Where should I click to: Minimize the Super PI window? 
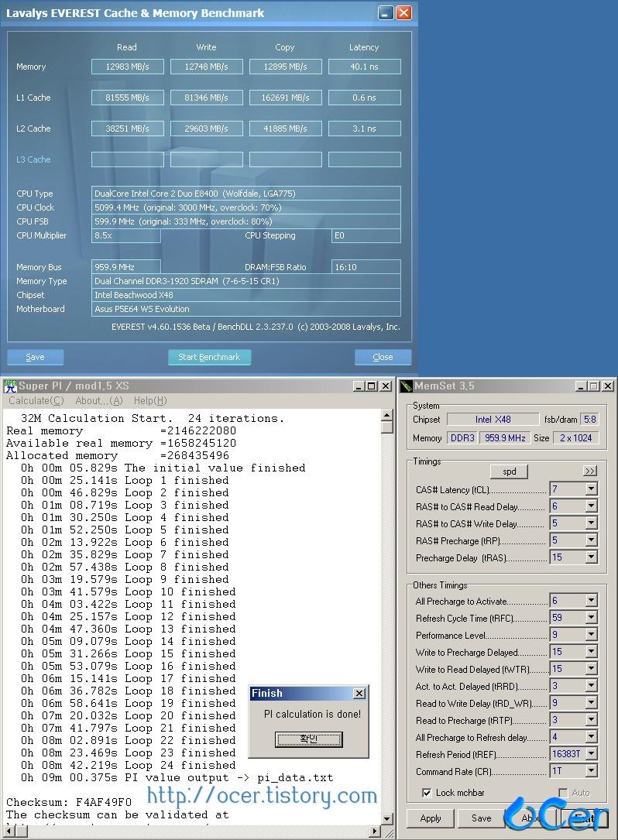coord(359,386)
